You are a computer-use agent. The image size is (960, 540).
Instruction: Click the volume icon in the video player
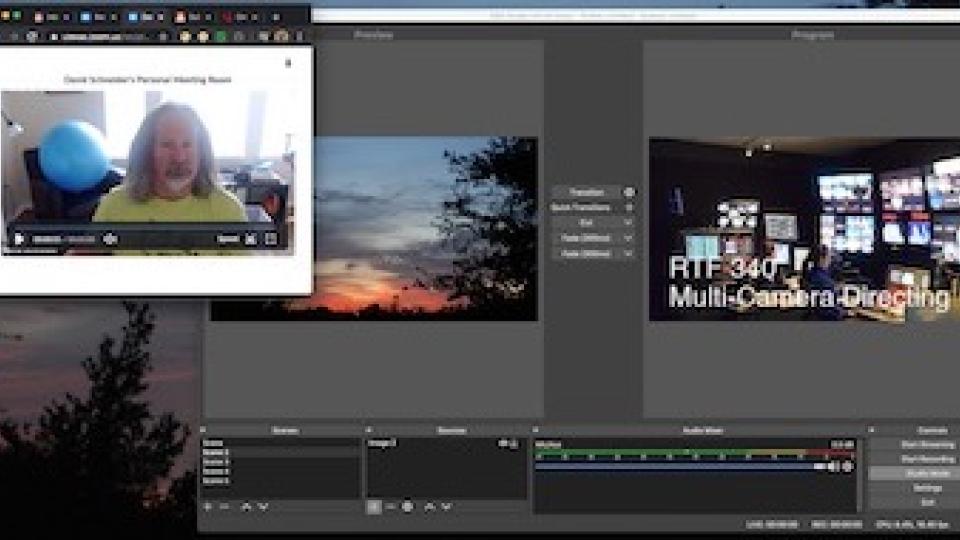tap(110, 239)
